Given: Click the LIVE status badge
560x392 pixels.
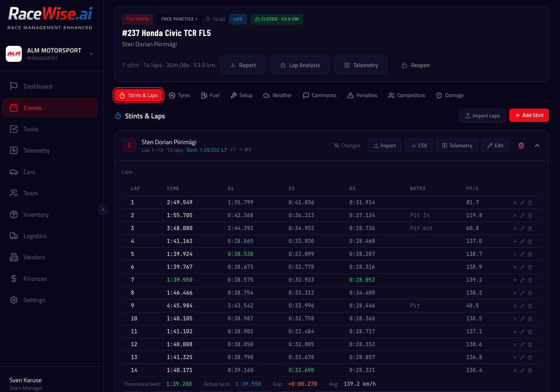Looking at the screenshot, I should click(238, 19).
